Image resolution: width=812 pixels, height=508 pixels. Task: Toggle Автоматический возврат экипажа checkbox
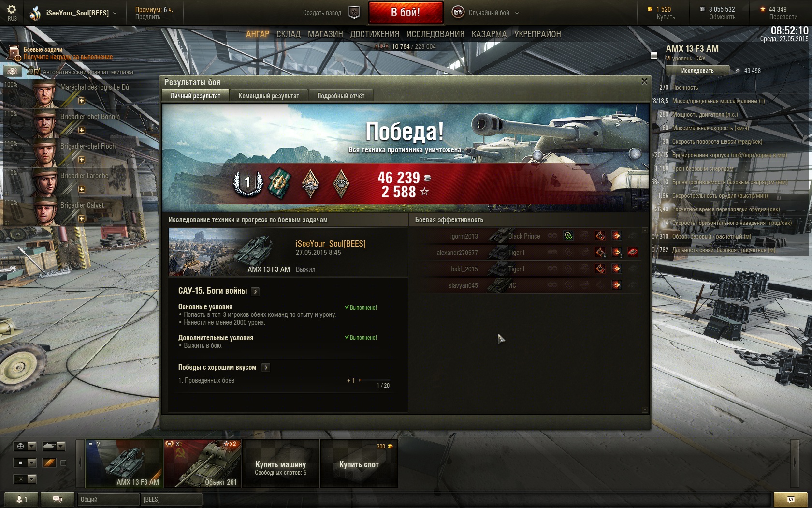[x=37, y=72]
